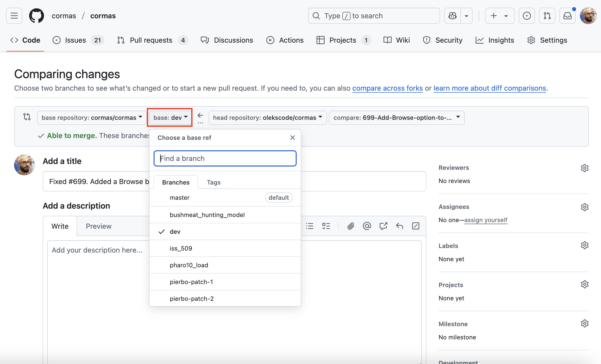Viewport: 601px width, 364px height.
Task: Insert a task list from toolbar
Action: 326,226
